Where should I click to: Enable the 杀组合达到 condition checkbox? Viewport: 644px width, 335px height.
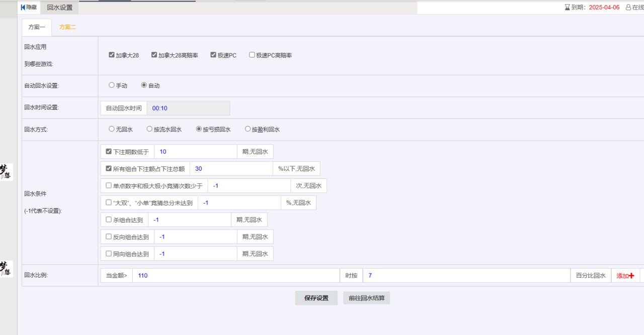tap(108, 219)
